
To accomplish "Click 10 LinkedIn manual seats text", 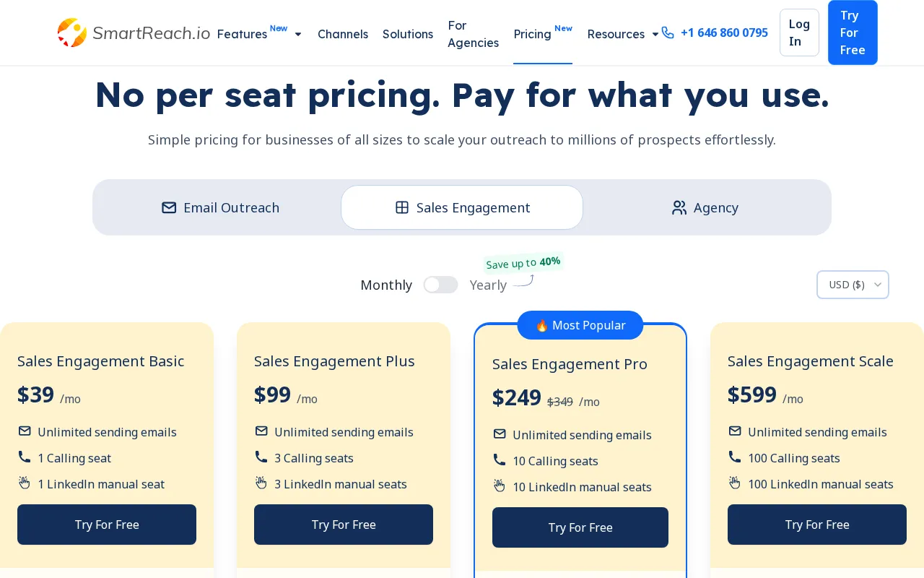I will coord(582,487).
